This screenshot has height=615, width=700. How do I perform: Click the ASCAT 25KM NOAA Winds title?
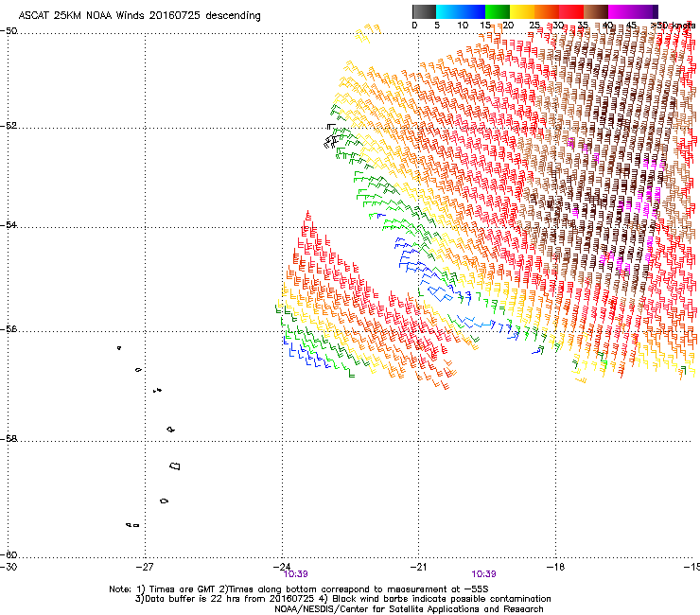click(x=139, y=15)
